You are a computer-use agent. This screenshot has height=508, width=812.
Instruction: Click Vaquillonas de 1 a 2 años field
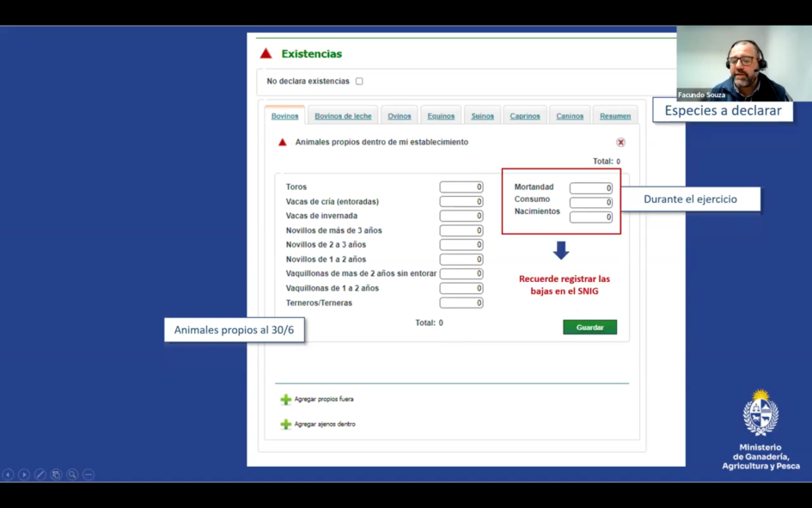coord(461,288)
